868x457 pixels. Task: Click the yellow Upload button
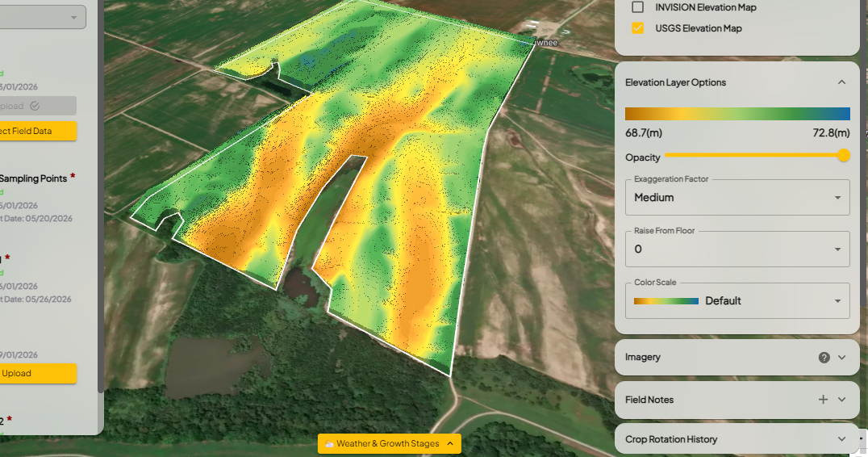pyautogui.click(x=37, y=373)
